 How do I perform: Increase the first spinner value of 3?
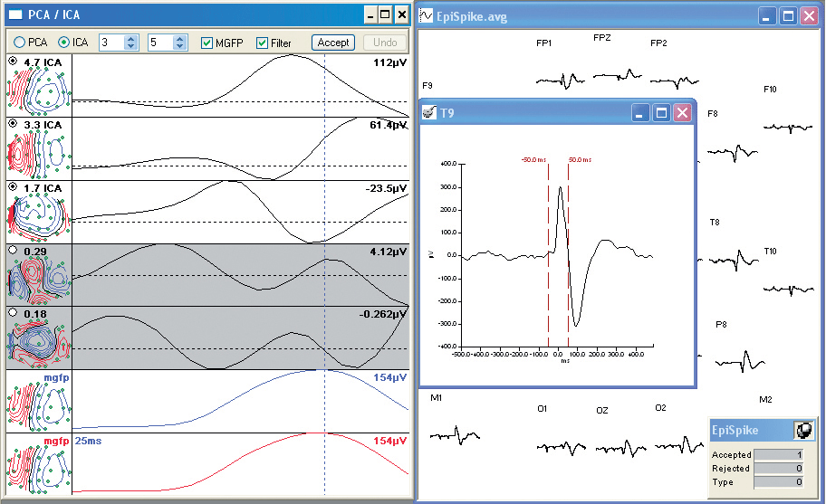[131, 39]
